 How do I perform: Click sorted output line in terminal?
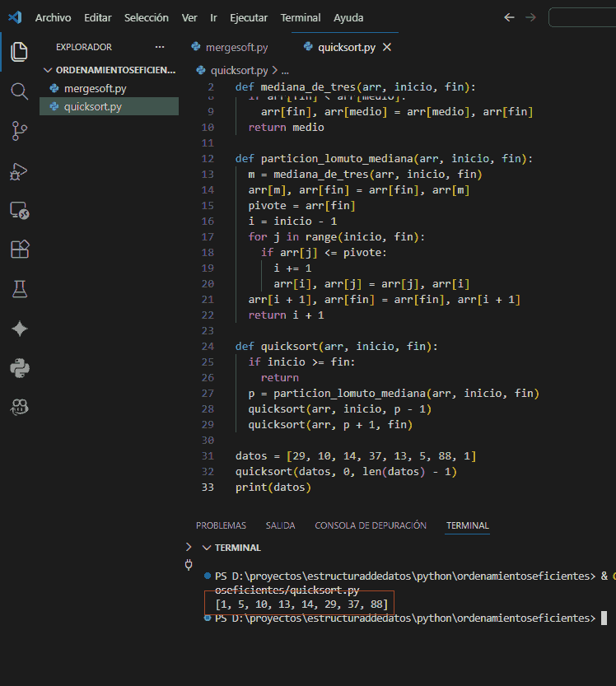tap(301, 604)
